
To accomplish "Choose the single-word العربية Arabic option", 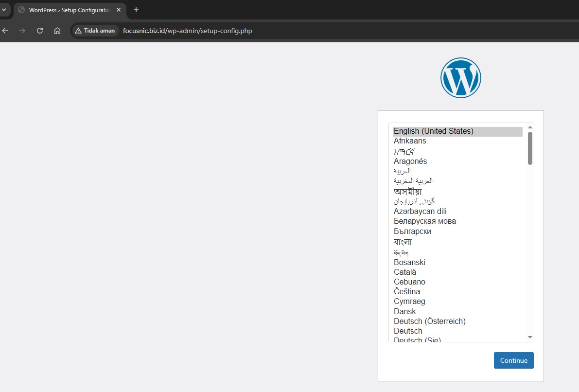I will pyautogui.click(x=457, y=171).
